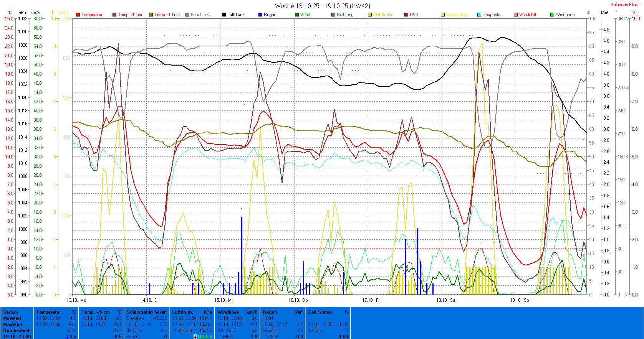Viewport: 644px width, 339px height.
Task: Toggle the Richtung legend label
Action: 345,15
